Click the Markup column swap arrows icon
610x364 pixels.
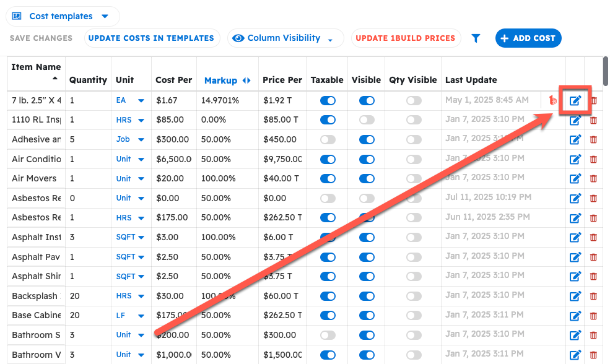point(246,80)
